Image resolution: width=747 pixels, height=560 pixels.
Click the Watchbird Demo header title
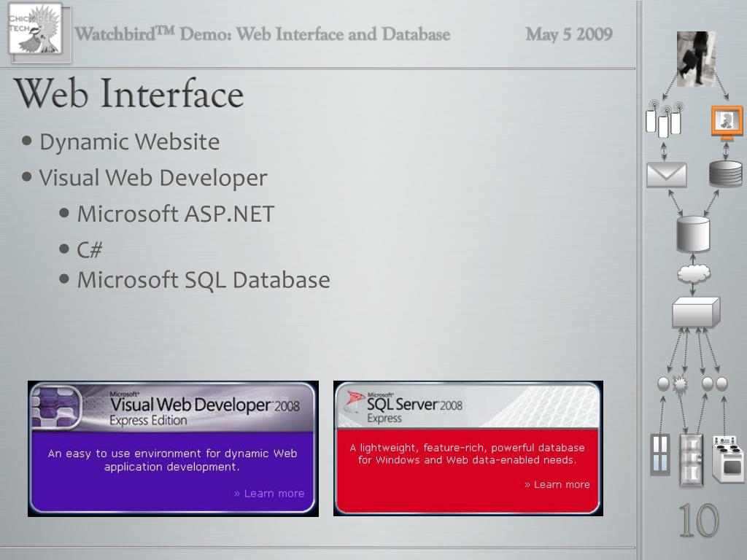point(263,34)
